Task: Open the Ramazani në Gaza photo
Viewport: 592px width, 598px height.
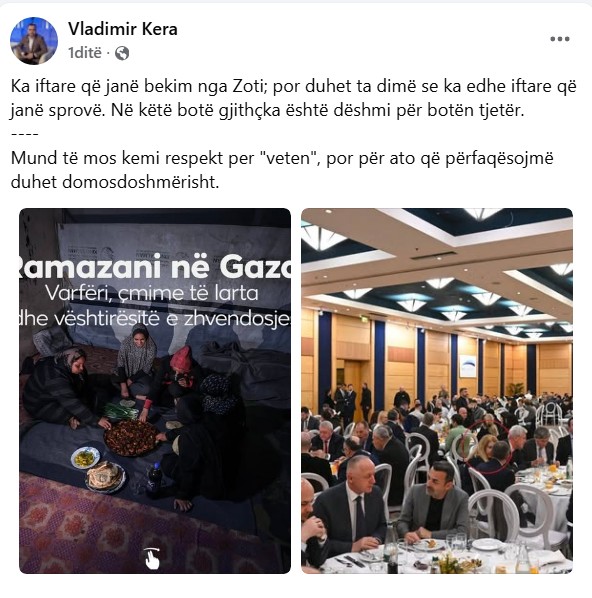Action: pyautogui.click(x=155, y=391)
